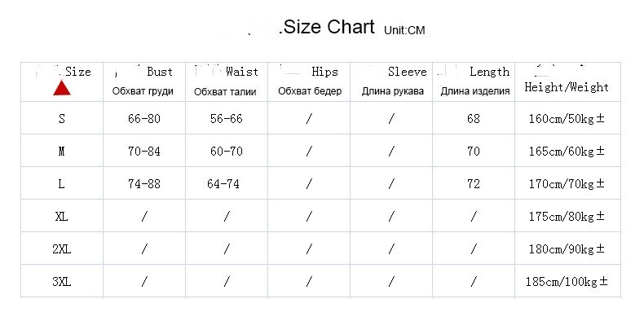The width and height of the screenshot is (644, 321).
Task: Click the M size row label
Action: point(62,152)
